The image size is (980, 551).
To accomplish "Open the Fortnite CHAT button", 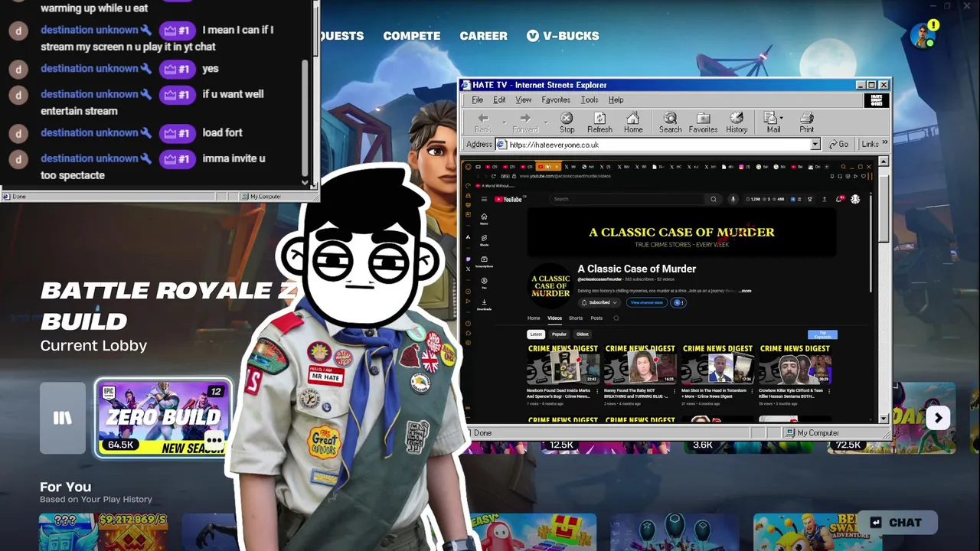I will tap(897, 523).
